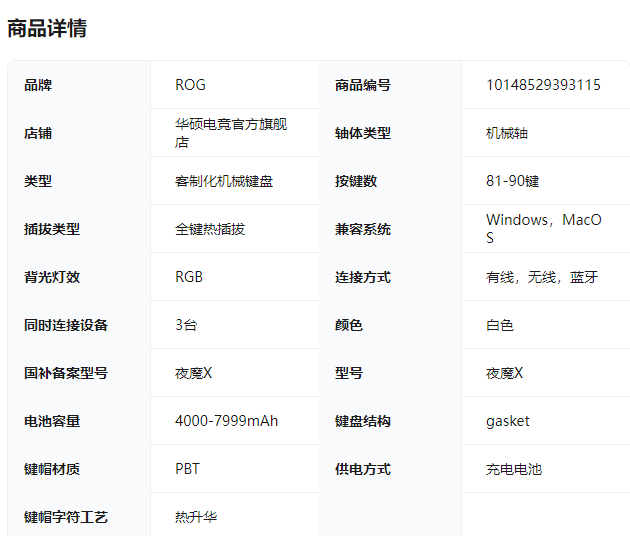Click the 充电电池 power supply value
The width and height of the screenshot is (630, 536).
(x=514, y=469)
